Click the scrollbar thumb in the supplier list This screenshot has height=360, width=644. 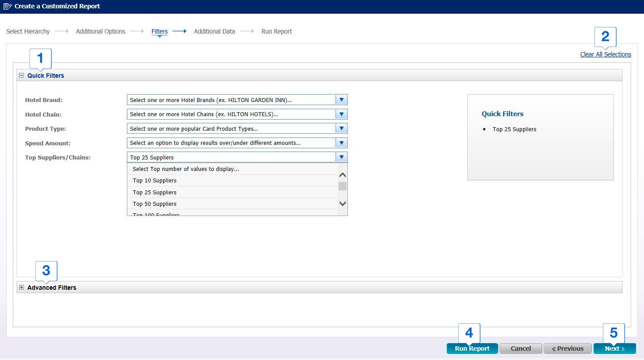pyautogui.click(x=342, y=186)
